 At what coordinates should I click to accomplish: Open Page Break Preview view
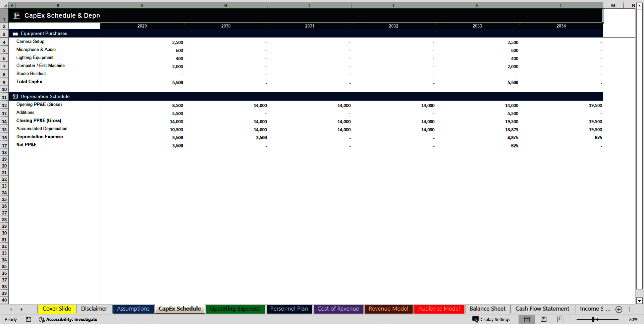tap(559, 319)
